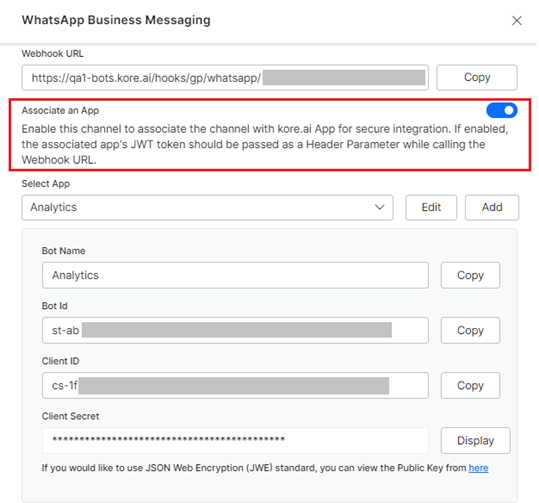Copy the Client ID value
539x503 pixels.
coord(470,385)
